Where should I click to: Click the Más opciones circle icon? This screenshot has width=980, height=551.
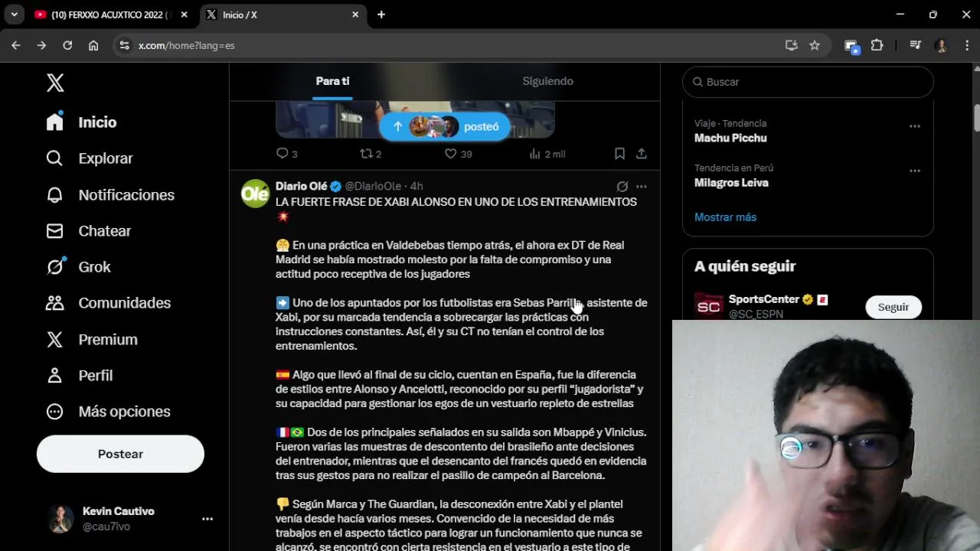pos(54,412)
